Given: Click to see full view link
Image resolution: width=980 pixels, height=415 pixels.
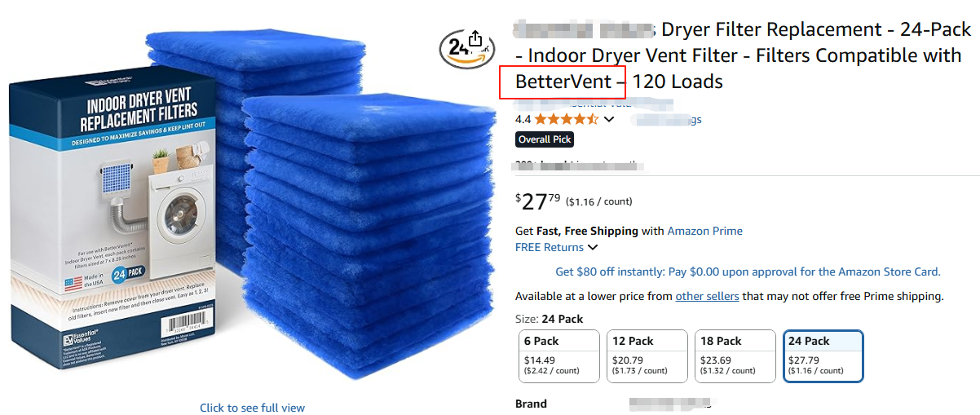Looking at the screenshot, I should click(253, 408).
